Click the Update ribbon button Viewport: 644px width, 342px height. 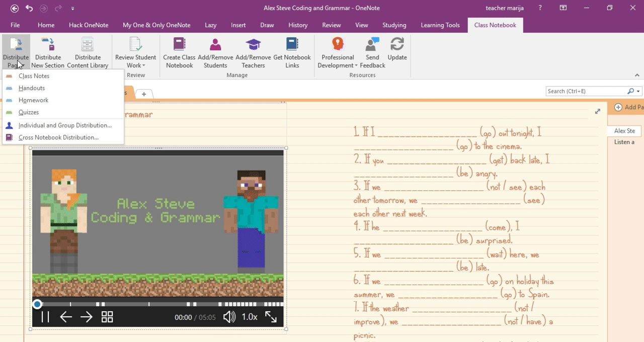pyautogui.click(x=397, y=45)
